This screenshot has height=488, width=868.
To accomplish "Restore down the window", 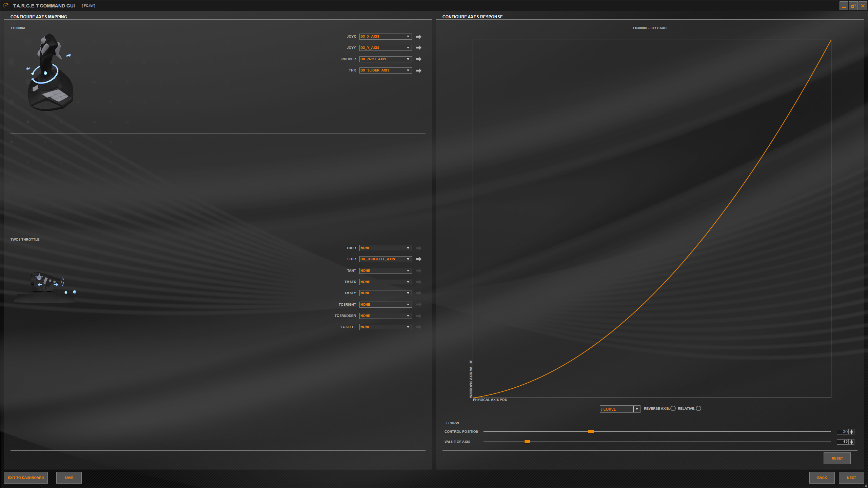I will [x=853, y=6].
